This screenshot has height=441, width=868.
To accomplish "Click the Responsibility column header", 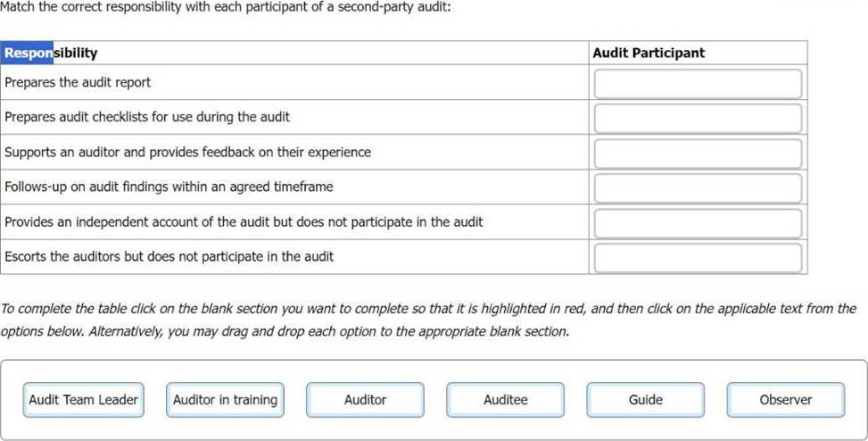I will click(51, 54).
